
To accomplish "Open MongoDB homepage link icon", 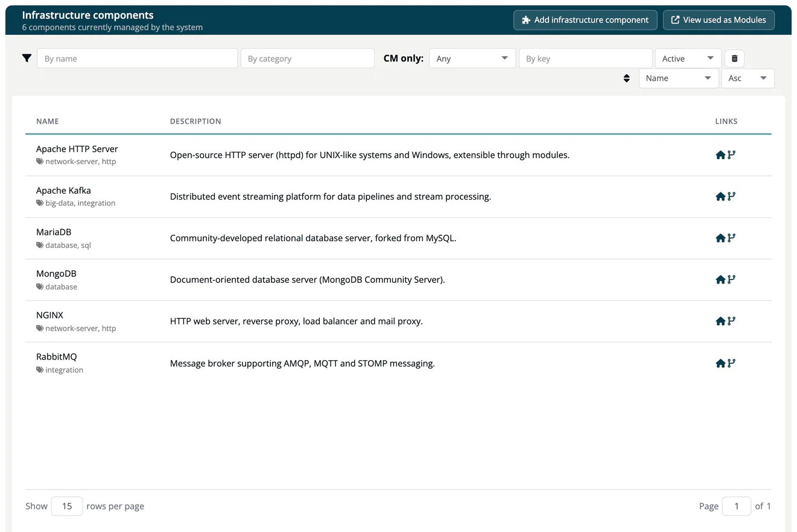I will (x=720, y=280).
